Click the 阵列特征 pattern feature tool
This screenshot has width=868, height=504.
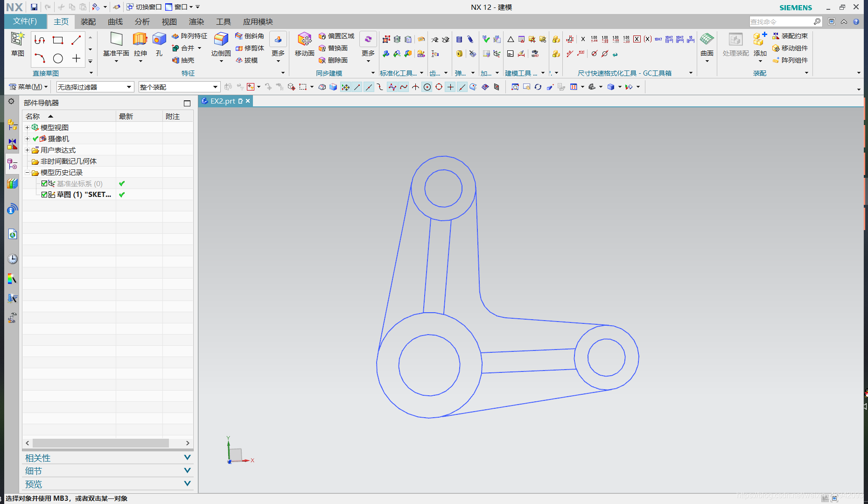click(189, 36)
